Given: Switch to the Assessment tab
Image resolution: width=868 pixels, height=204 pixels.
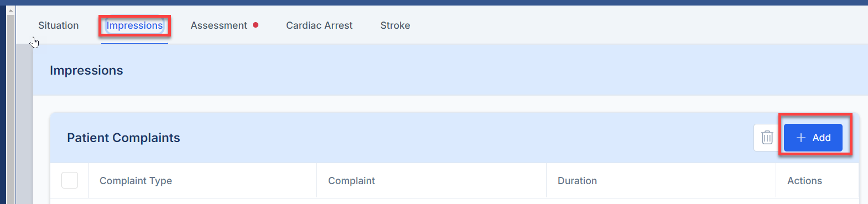Looking at the screenshot, I should (219, 25).
